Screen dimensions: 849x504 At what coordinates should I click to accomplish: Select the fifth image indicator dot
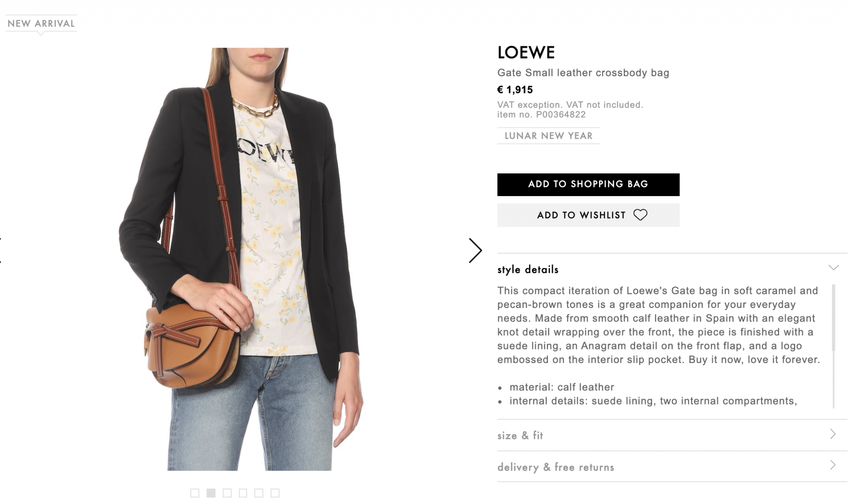(x=259, y=493)
